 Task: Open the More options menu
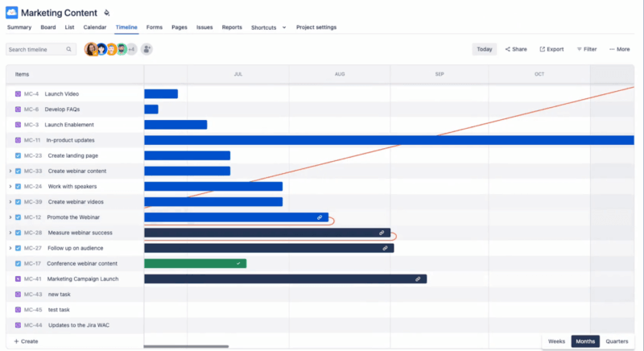click(619, 49)
